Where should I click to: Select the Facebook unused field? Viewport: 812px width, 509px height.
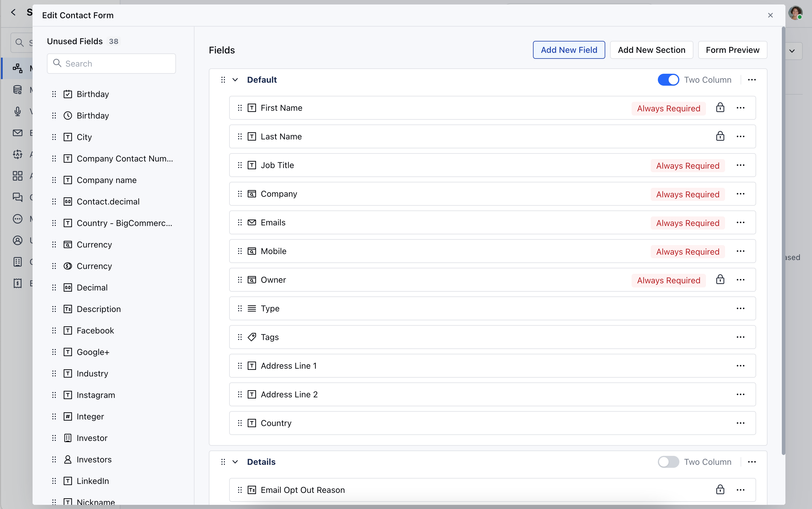[x=95, y=330]
